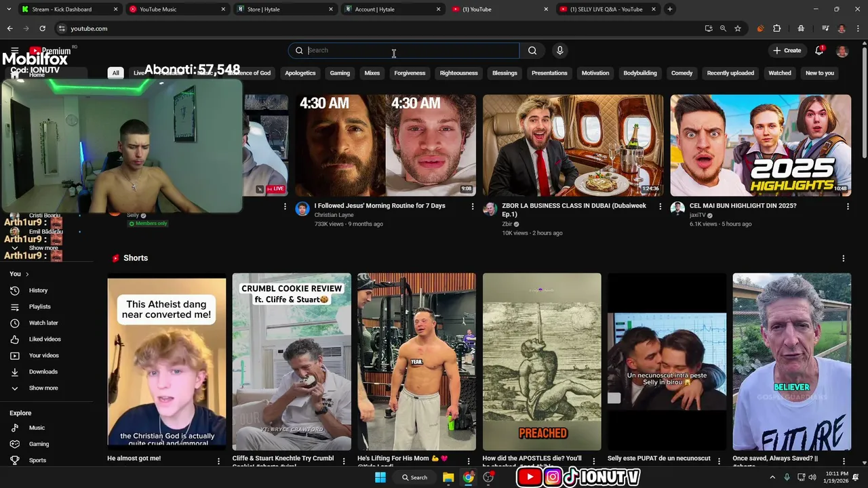Open a new browser tab with plus
This screenshot has width=868, height=488.
(x=669, y=9)
